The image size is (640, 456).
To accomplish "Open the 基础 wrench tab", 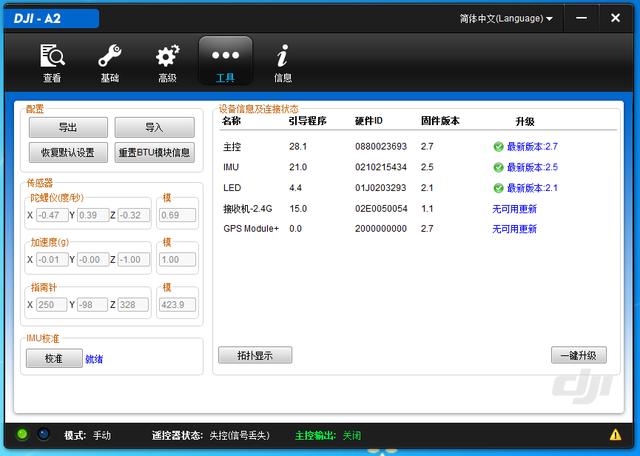I will [109, 62].
